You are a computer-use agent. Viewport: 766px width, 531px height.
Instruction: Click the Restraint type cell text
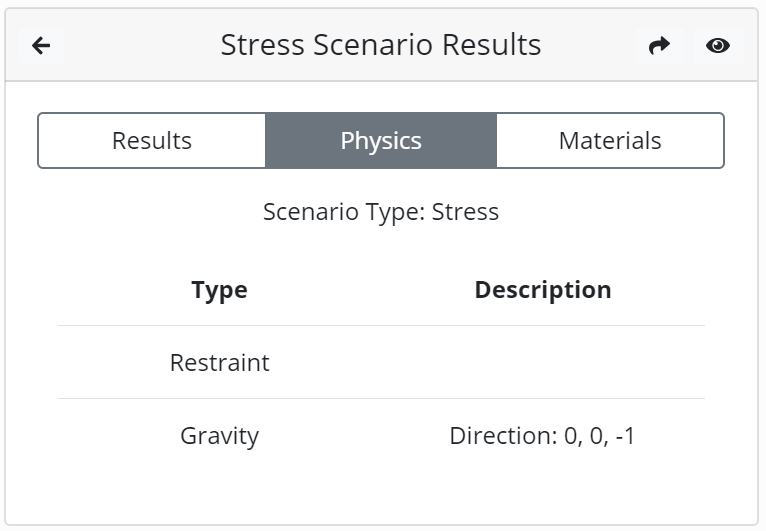pyautogui.click(x=219, y=362)
